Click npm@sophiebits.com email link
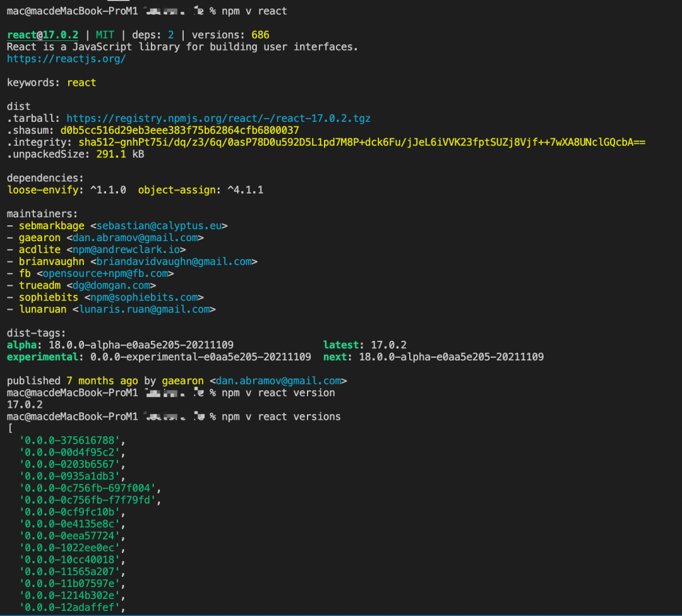The image size is (682, 616). [x=144, y=297]
